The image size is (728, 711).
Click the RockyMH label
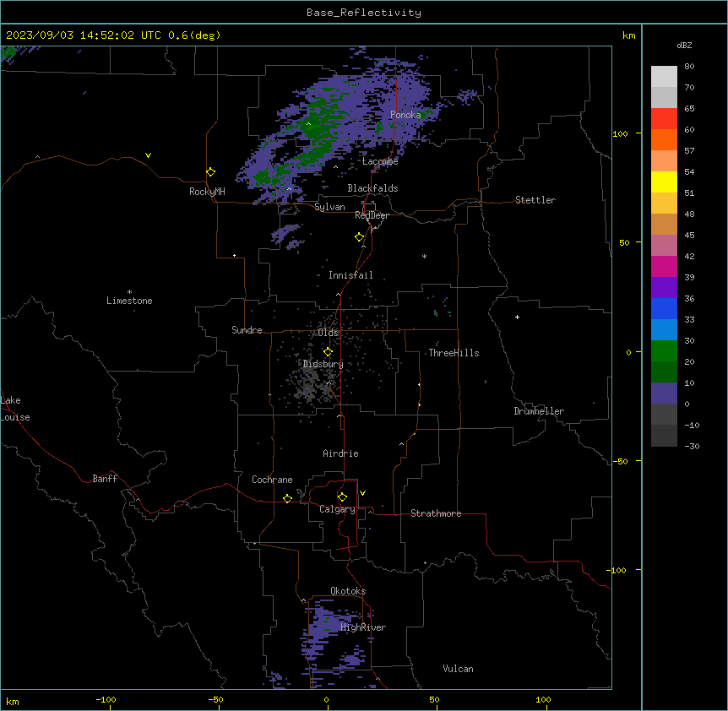(x=207, y=192)
